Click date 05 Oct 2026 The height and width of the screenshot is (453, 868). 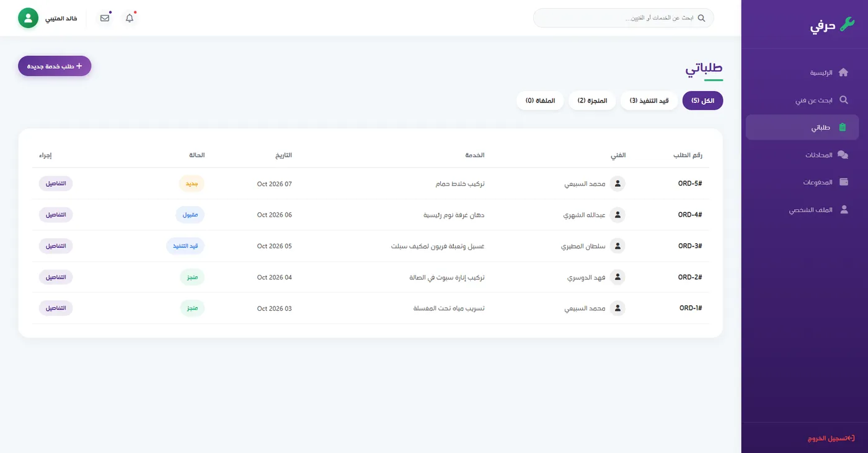(274, 246)
